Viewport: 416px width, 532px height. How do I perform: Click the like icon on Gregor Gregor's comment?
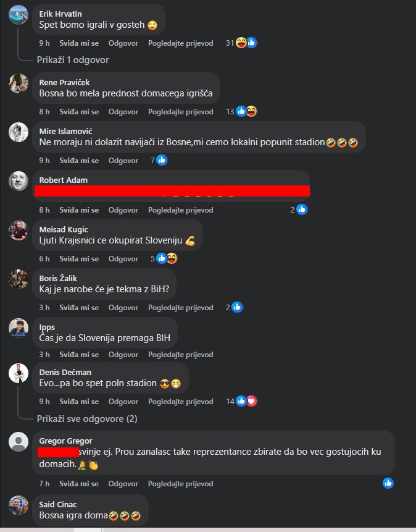388,483
